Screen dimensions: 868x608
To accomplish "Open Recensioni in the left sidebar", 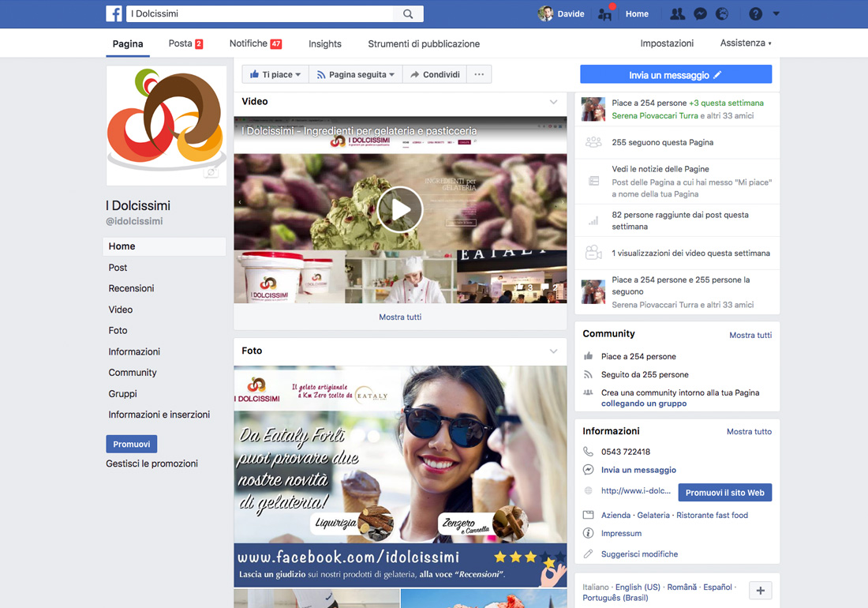I will [131, 288].
